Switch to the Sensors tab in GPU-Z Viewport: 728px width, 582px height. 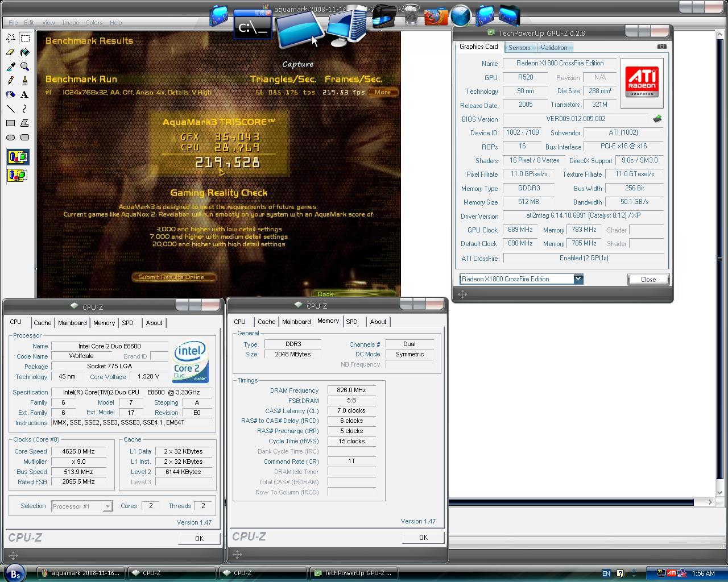tap(519, 48)
